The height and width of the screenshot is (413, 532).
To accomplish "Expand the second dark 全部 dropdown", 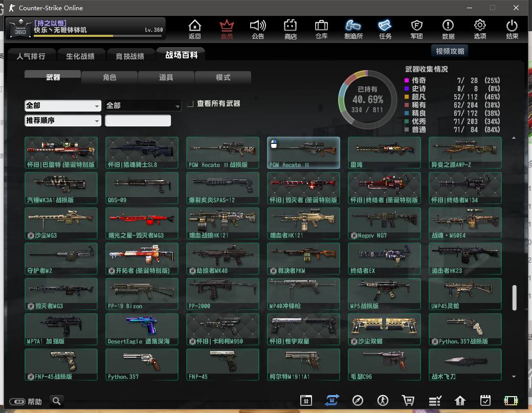I will pyautogui.click(x=143, y=105).
